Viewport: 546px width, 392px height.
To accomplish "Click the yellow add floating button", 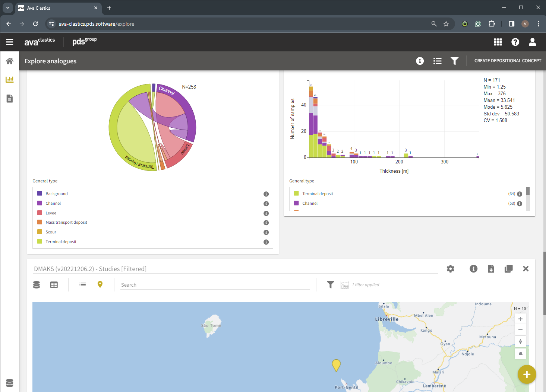I will (527, 375).
